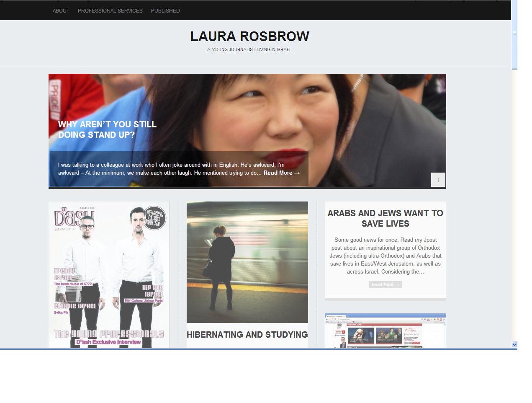The image size is (532, 403).
Task: Click the scrollbar down arrow
Action: coord(514,344)
